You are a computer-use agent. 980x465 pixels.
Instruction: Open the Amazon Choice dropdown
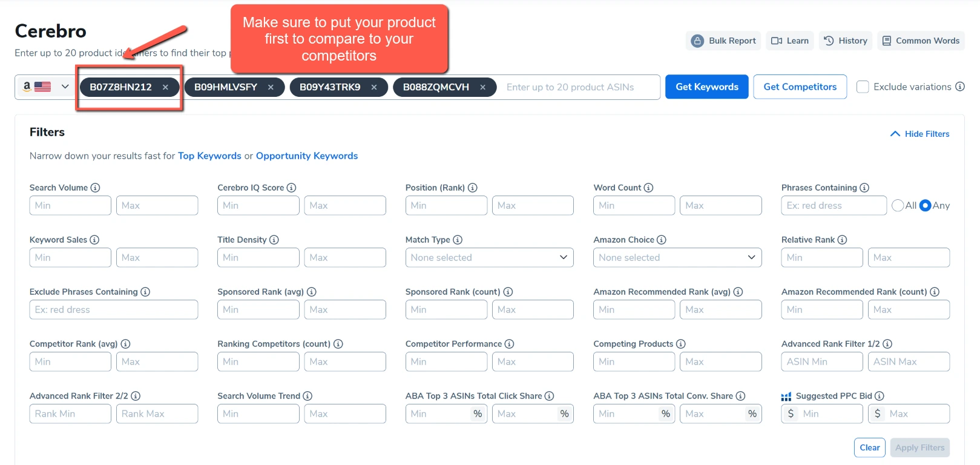click(x=677, y=257)
